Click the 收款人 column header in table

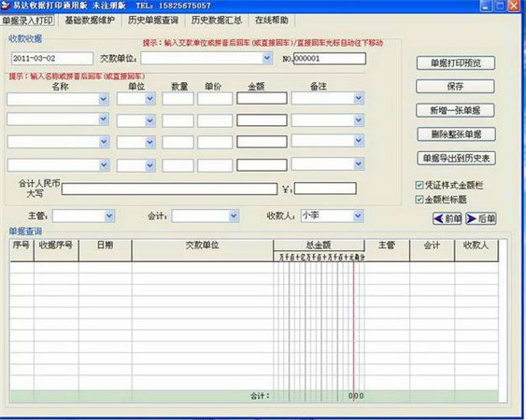(476, 250)
